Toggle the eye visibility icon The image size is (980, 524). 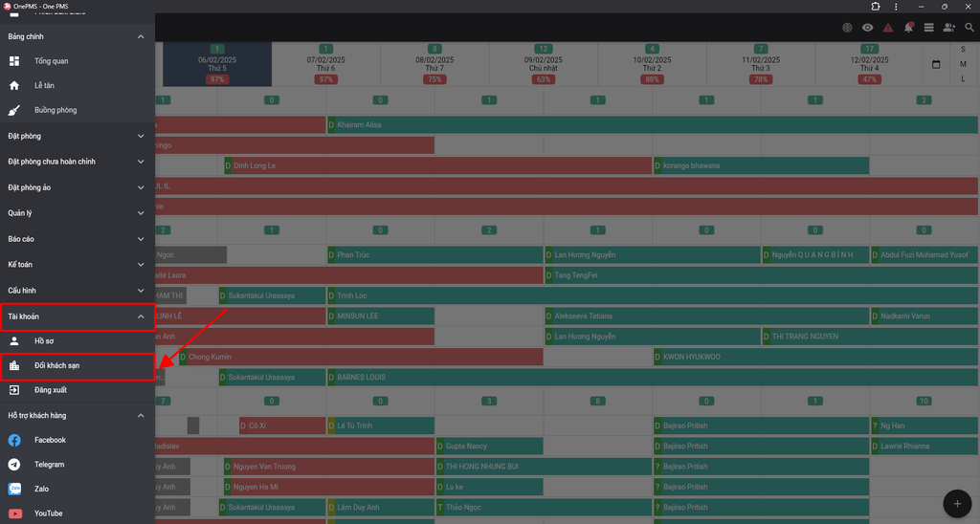coord(867,28)
